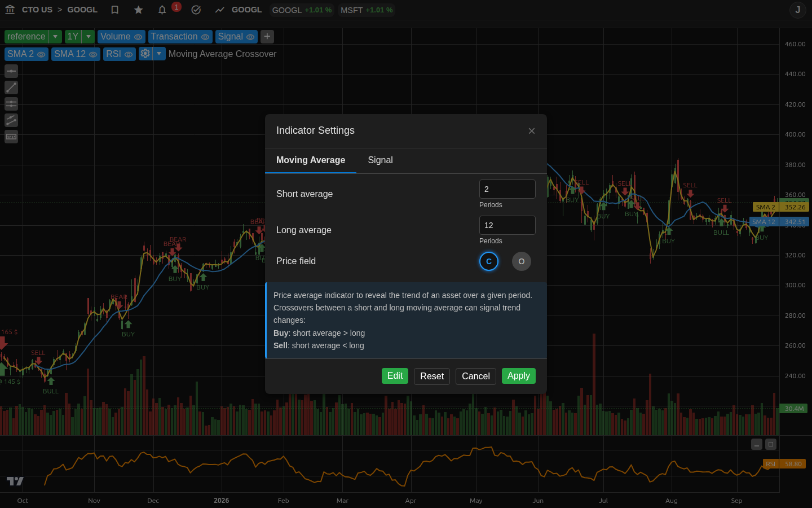Open the alerts bell icon
Viewport: 812px width, 508px height.
[162, 10]
